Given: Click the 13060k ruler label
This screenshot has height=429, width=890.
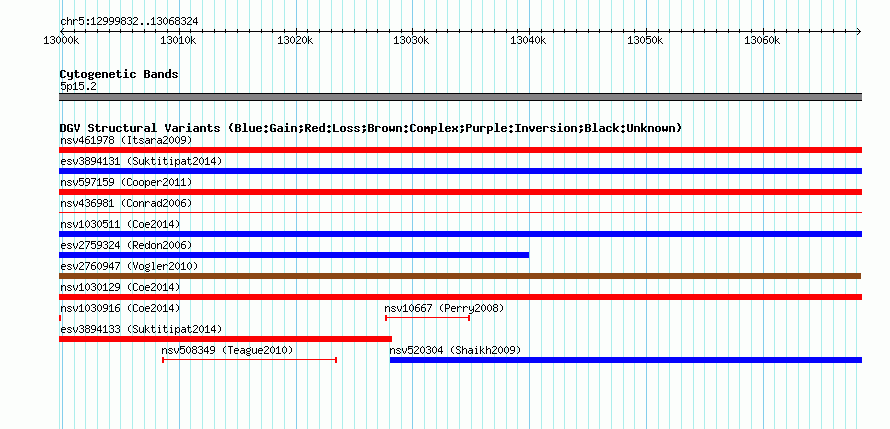Looking at the screenshot, I should click(x=762, y=40).
